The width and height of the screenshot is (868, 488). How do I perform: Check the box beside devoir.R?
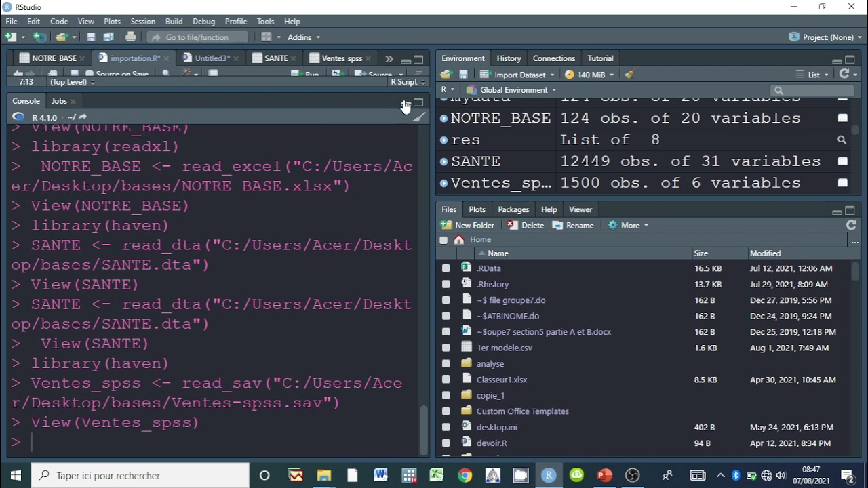[446, 443]
